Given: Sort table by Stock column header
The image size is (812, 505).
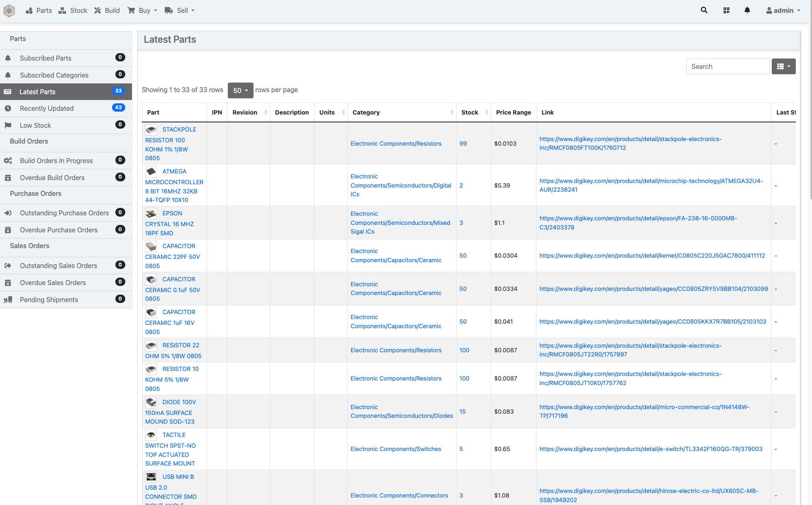Looking at the screenshot, I should (470, 112).
